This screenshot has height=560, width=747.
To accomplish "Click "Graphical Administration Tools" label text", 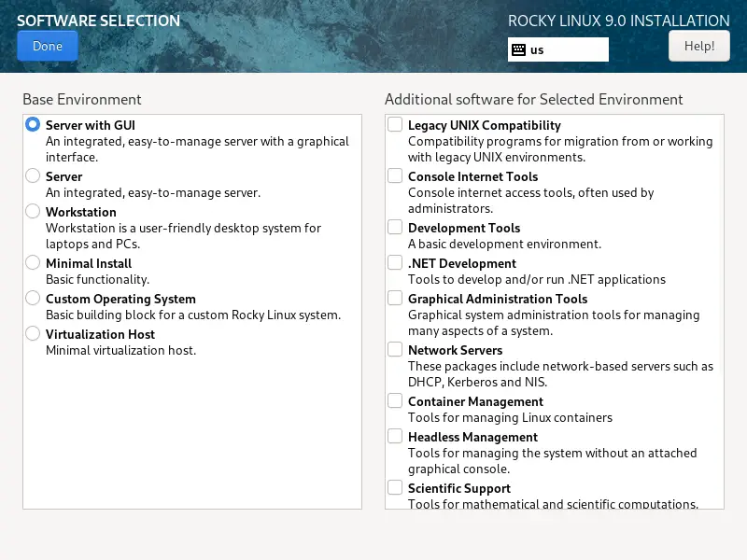I will point(498,299).
